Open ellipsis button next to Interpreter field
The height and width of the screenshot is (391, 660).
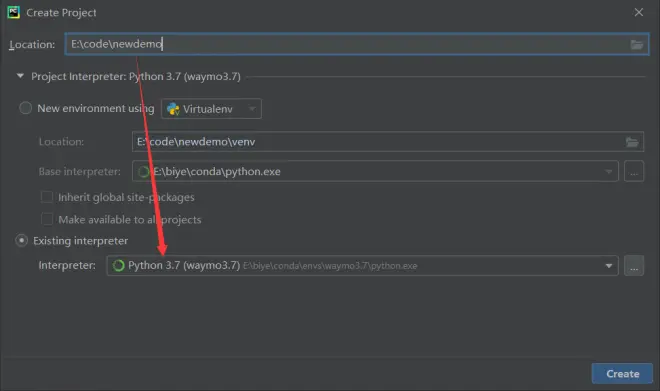(x=634, y=266)
